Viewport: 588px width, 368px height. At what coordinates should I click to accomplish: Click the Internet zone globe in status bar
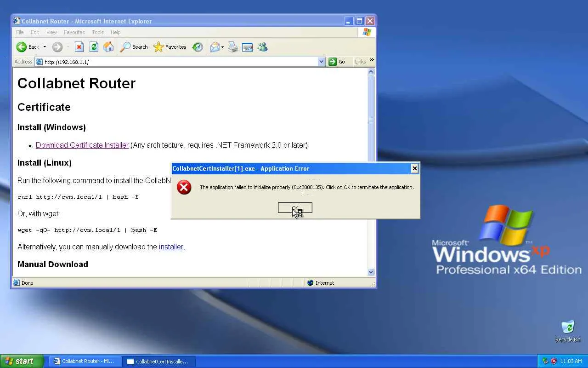311,283
